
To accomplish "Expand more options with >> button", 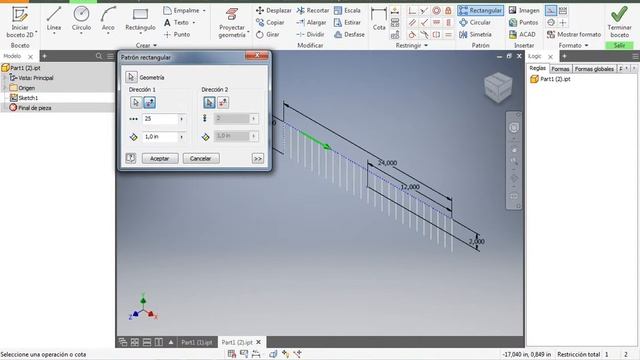I will click(x=258, y=158).
